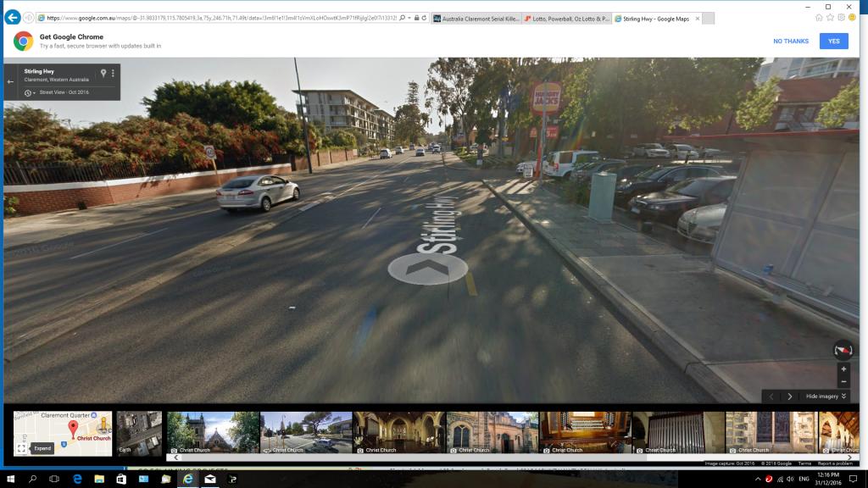Click YES on Get Google Chrome banner

point(833,41)
